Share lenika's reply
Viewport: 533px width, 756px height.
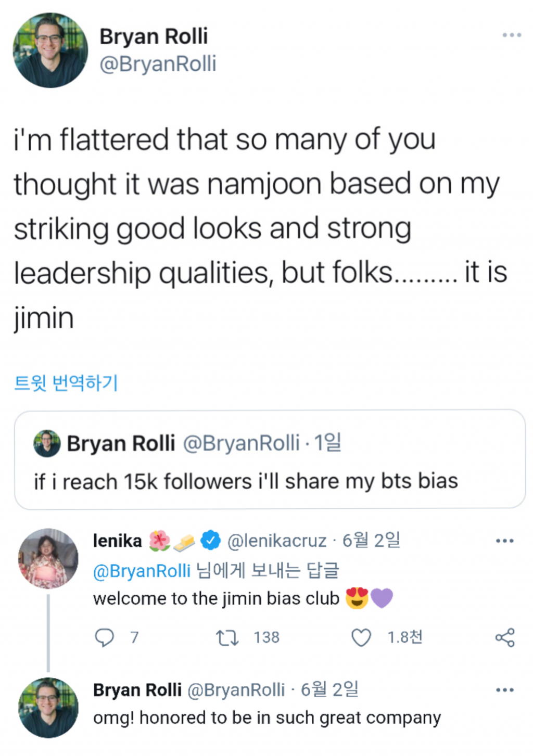tap(504, 637)
